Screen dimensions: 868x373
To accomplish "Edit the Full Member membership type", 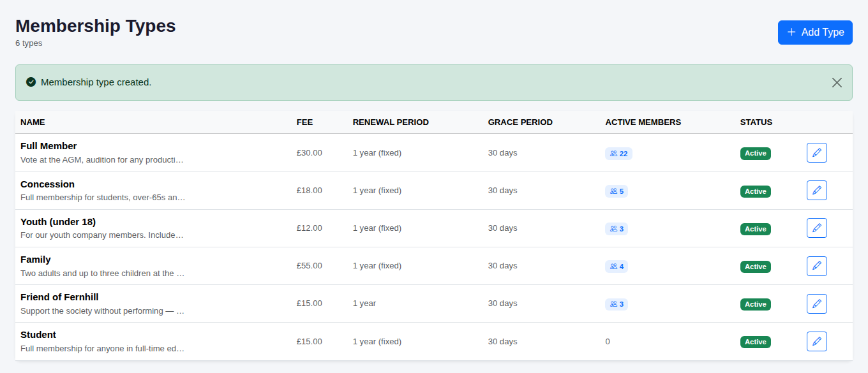I will click(816, 153).
